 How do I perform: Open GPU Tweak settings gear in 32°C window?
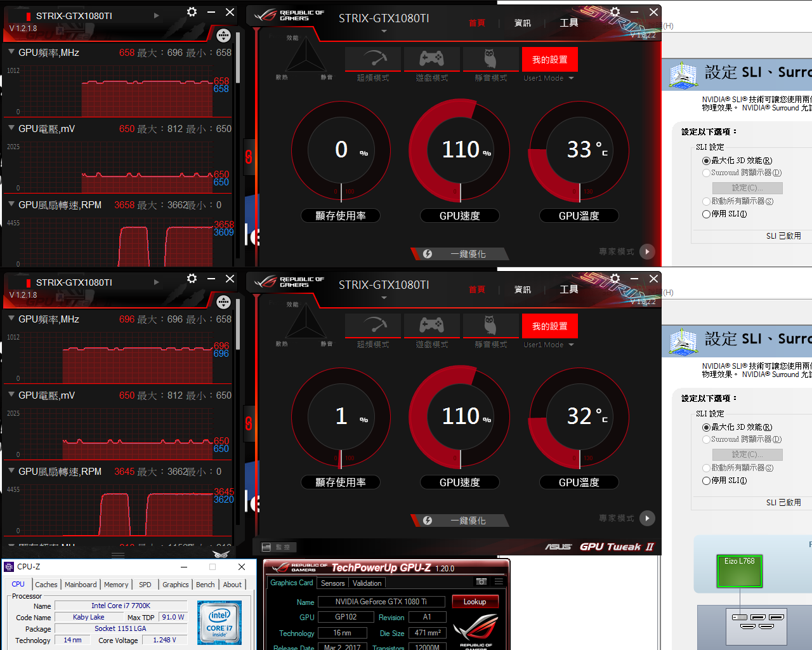click(x=615, y=278)
